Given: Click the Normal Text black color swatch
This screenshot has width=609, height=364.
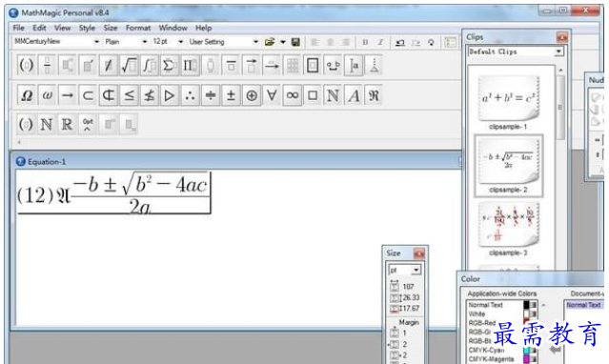Looking at the screenshot, I should coord(526,305).
